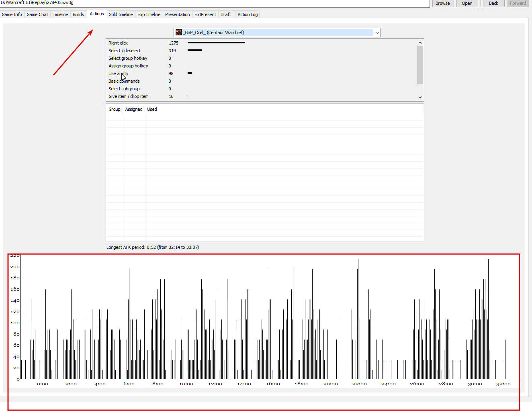Sort by the Used column header

pyautogui.click(x=152, y=109)
